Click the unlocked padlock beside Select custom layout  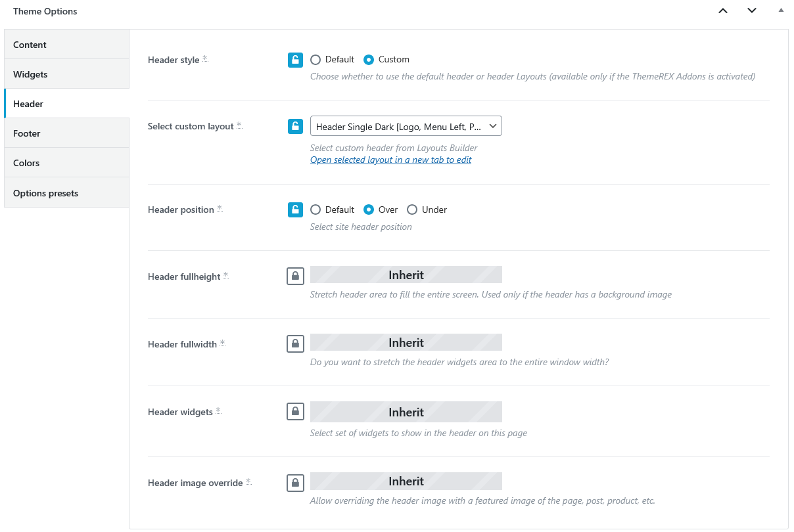[x=295, y=126]
